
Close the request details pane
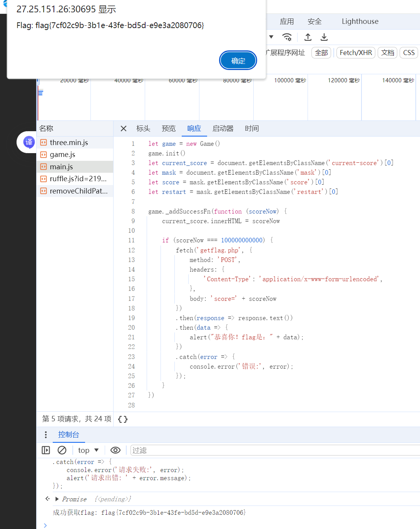tap(124, 128)
